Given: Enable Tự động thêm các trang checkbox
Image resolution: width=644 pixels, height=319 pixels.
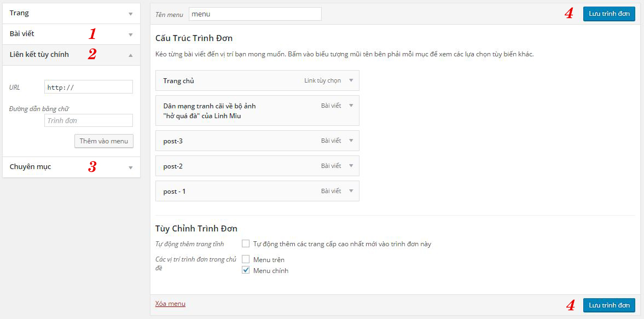Looking at the screenshot, I should click(x=246, y=243).
